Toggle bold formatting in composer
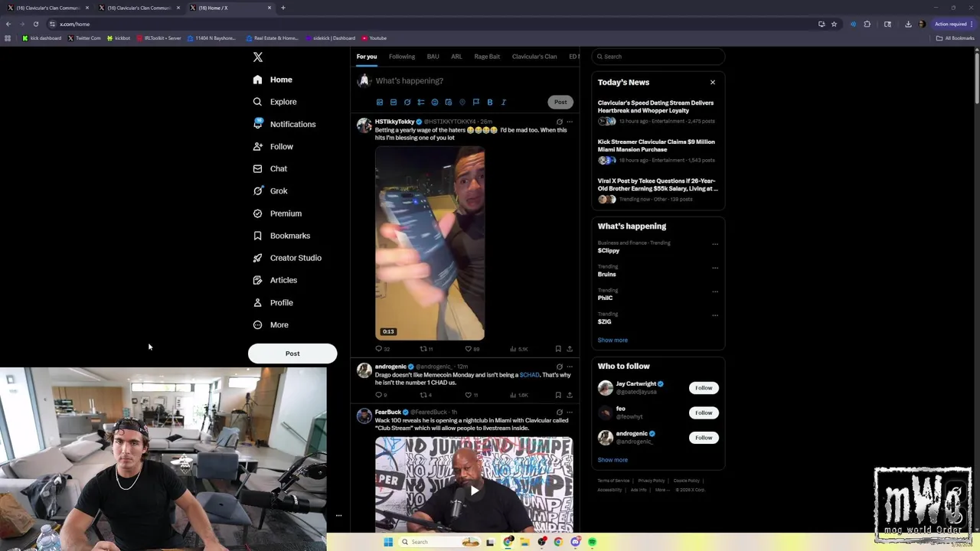This screenshot has width=980, height=551. [490, 102]
